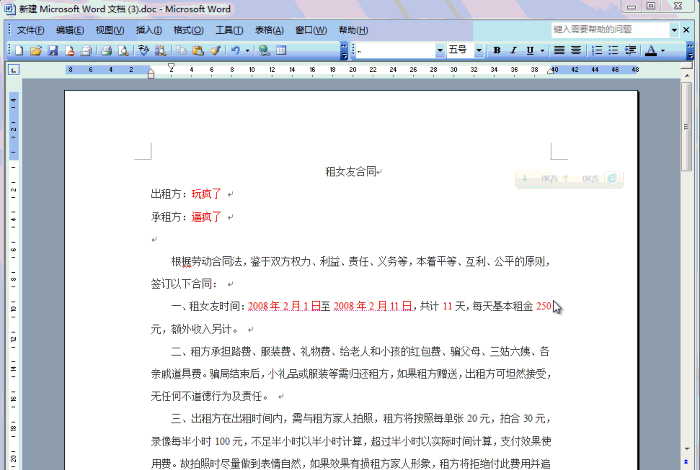Screen dimensions: 700x470
Task: Close the document with menu-bar X
Action: [687, 30]
